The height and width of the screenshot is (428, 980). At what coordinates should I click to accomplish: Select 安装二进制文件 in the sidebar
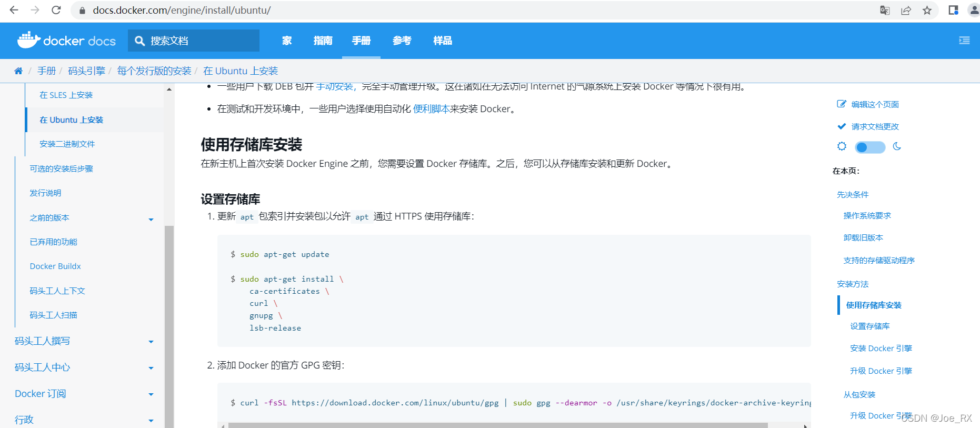67,144
